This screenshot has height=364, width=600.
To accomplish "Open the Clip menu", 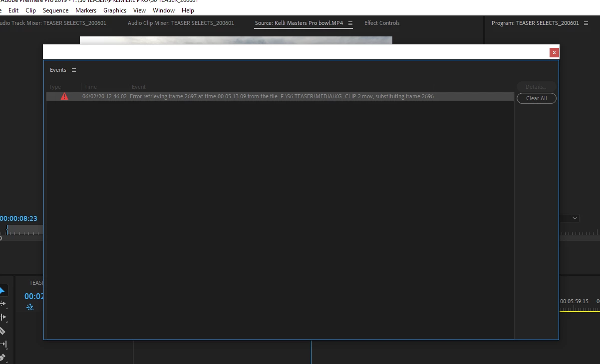I will click(x=30, y=10).
